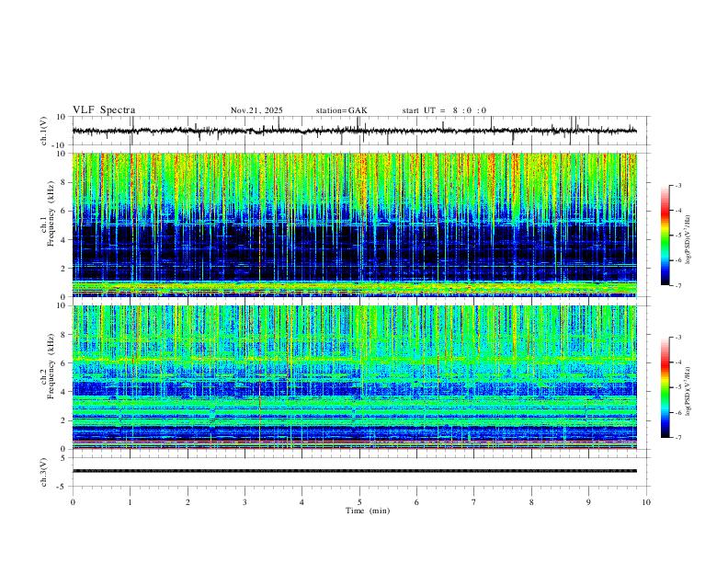
Task: Click inside the ch.2 spectrogram panel
Action: point(354,377)
